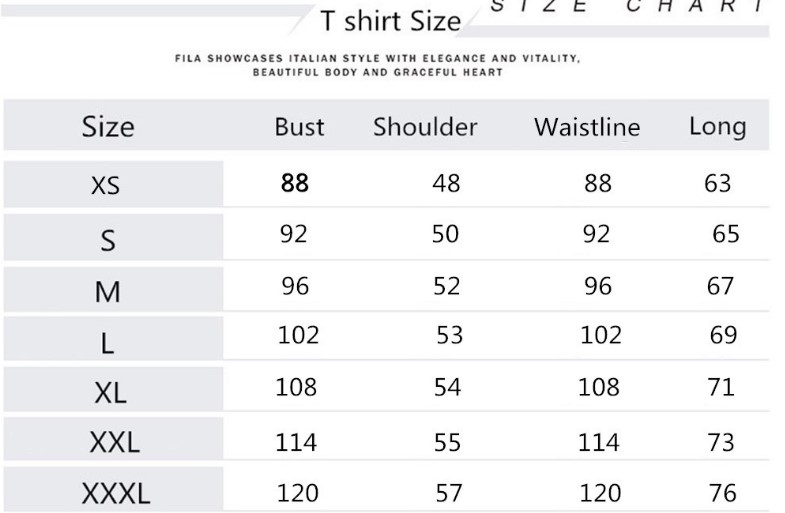The height and width of the screenshot is (513, 785).
Task: Click the L size row label
Action: (107, 344)
